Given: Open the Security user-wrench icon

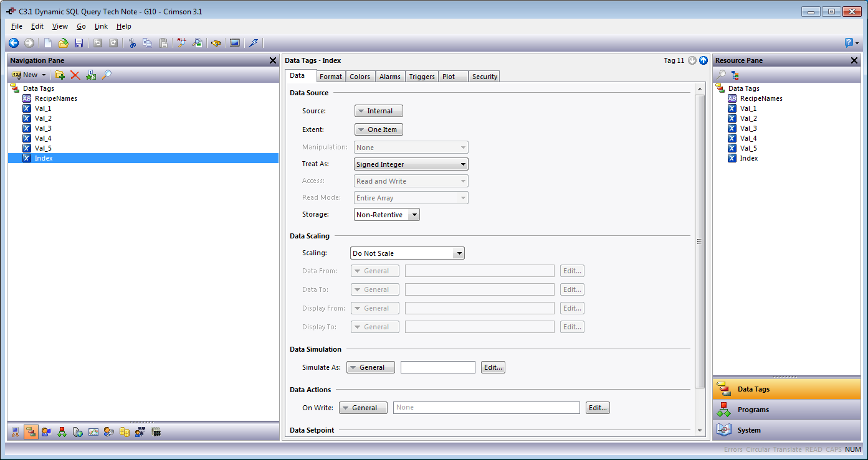Looking at the screenshot, I should [x=109, y=431].
